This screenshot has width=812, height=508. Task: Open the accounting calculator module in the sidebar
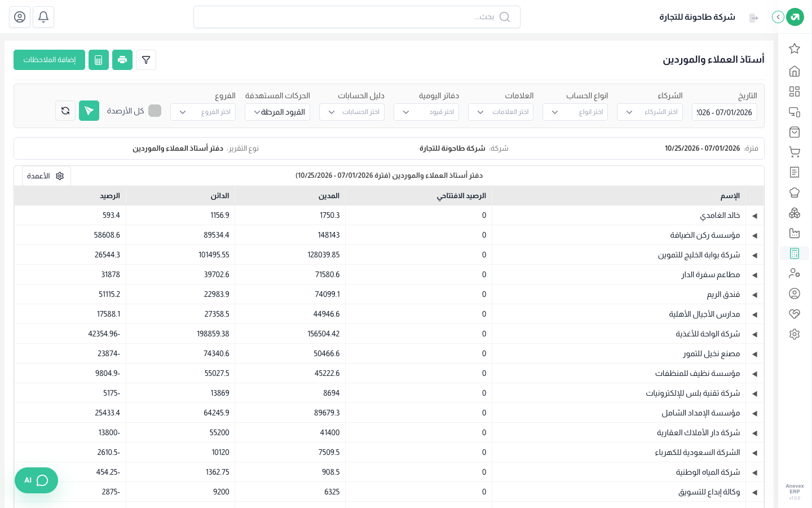tap(795, 253)
